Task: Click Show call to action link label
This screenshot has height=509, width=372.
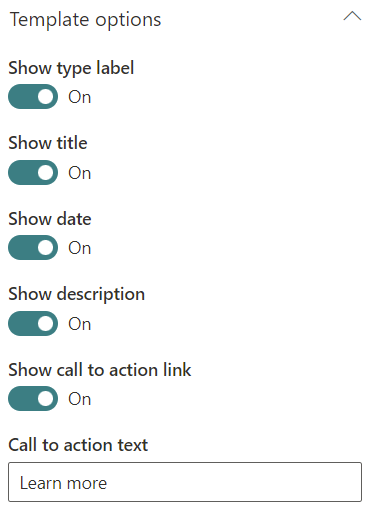Action: coord(100,370)
